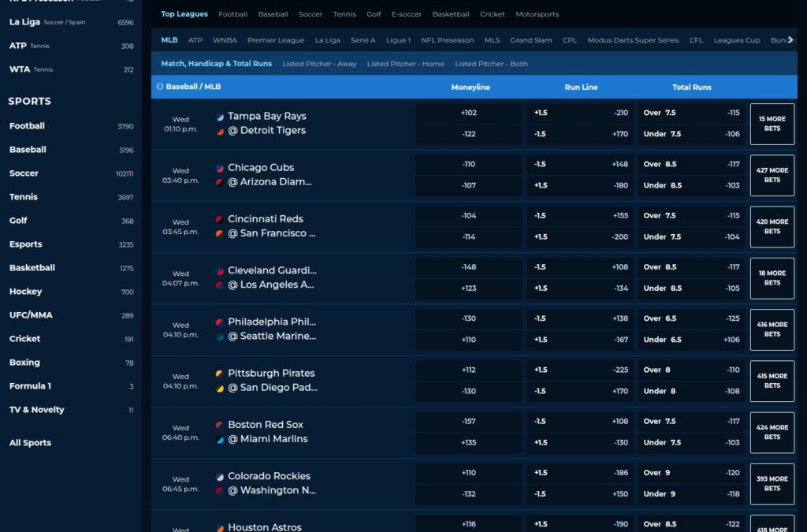Select the WNBA league tab
This screenshot has width=807, height=532.
[225, 40]
